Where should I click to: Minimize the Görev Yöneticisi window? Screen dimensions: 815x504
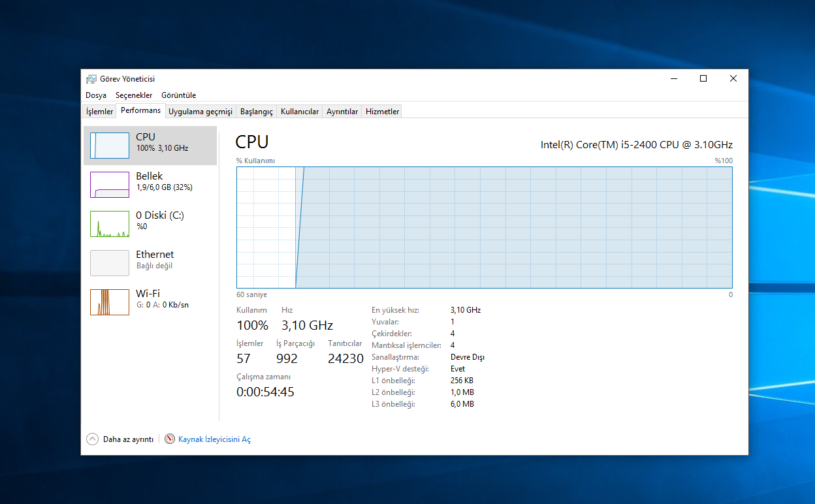[673, 78]
